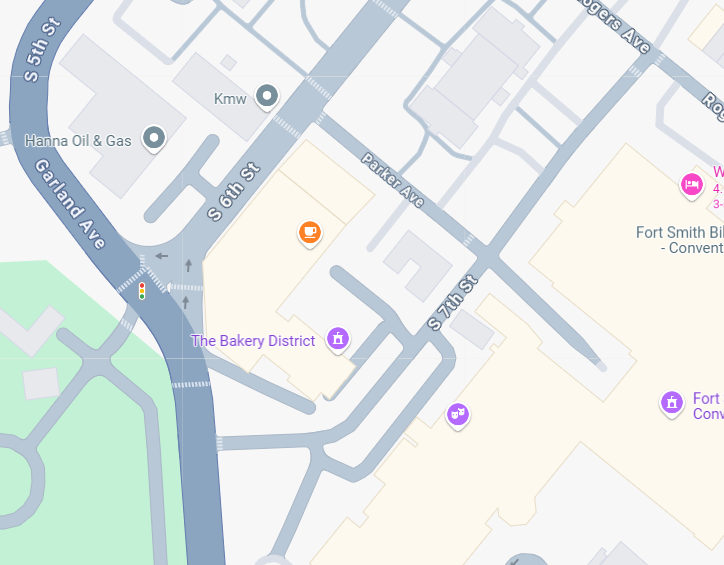Click the Rogers Ave label at the top
Screen dimensions: 724x565
(x=614, y=24)
